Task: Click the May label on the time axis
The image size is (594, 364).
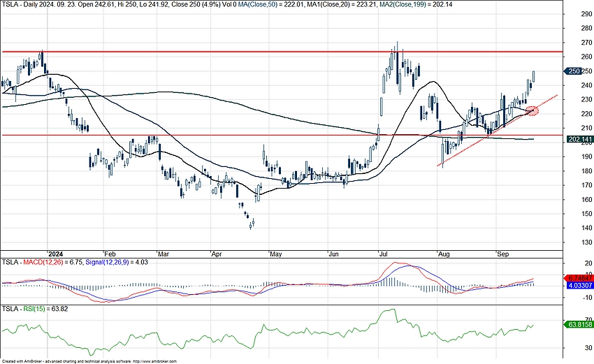Action: click(276, 254)
